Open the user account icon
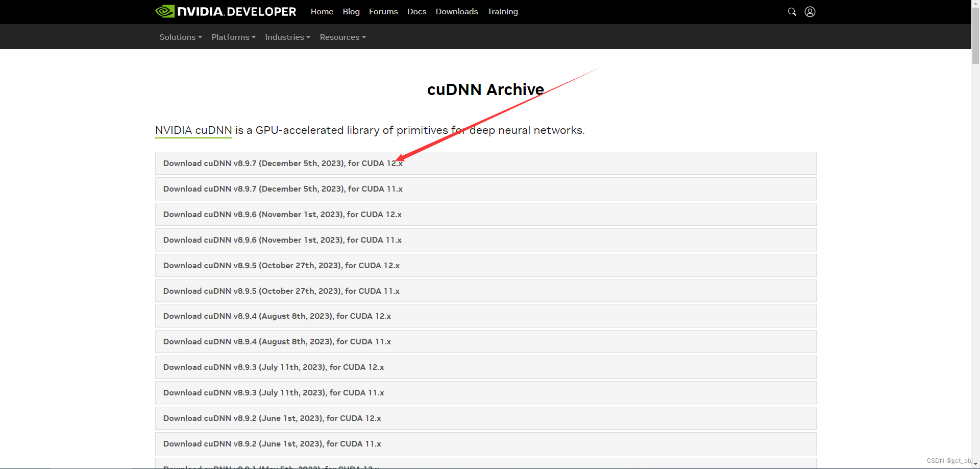980x469 pixels. pos(810,12)
